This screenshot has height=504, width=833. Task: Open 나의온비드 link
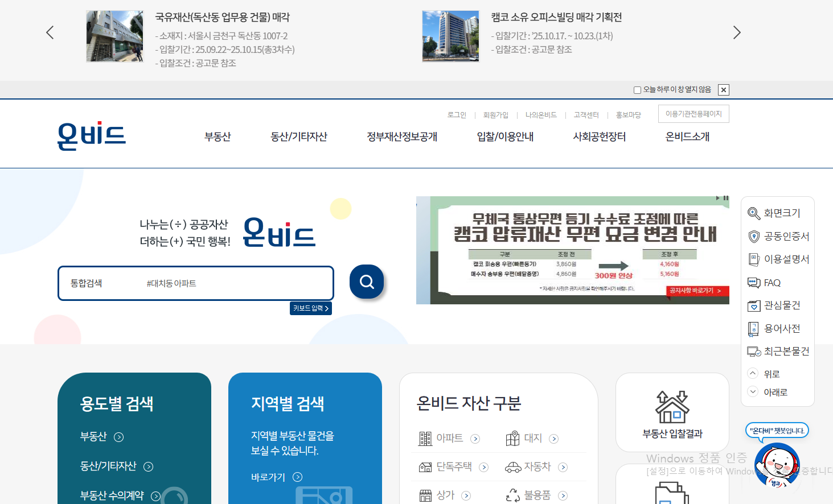pos(541,115)
